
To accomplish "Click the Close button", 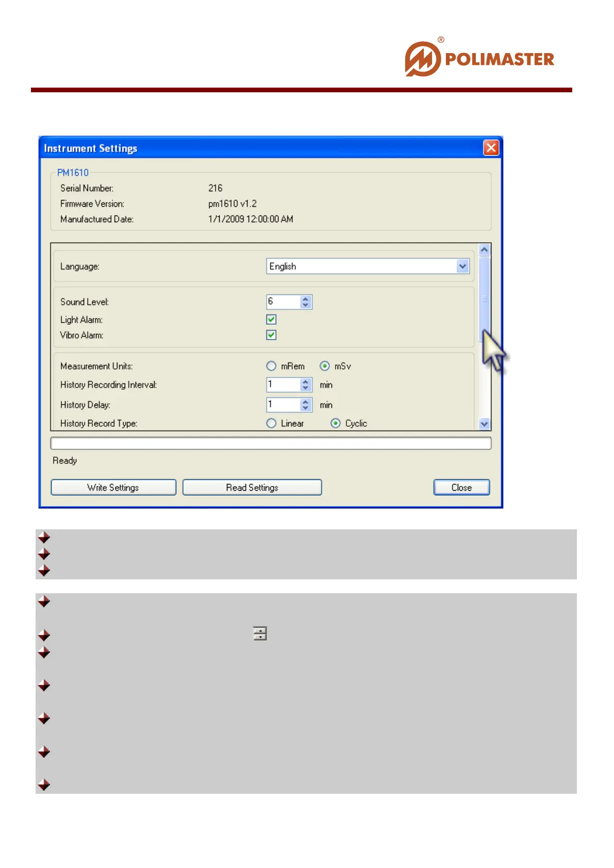I will tap(461, 488).
